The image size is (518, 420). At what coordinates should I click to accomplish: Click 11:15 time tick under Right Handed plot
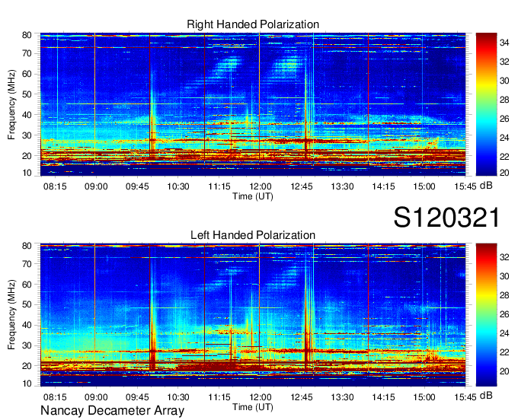(219, 186)
